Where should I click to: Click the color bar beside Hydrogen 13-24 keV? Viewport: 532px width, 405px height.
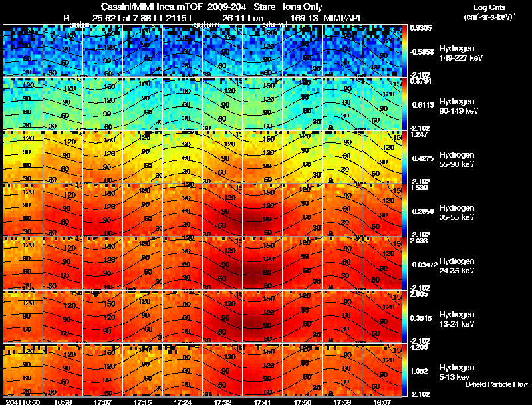(x=405, y=317)
